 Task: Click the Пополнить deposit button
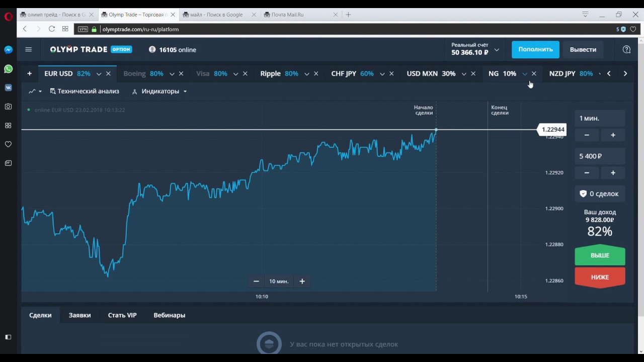(535, 49)
